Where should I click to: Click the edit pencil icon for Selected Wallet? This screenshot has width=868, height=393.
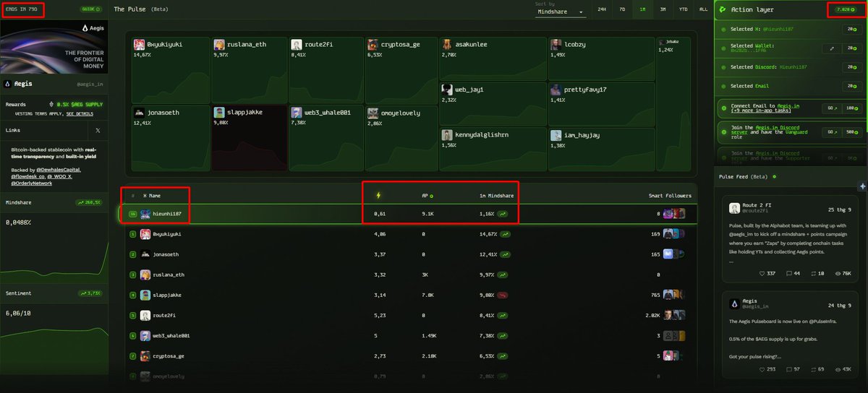[832, 48]
